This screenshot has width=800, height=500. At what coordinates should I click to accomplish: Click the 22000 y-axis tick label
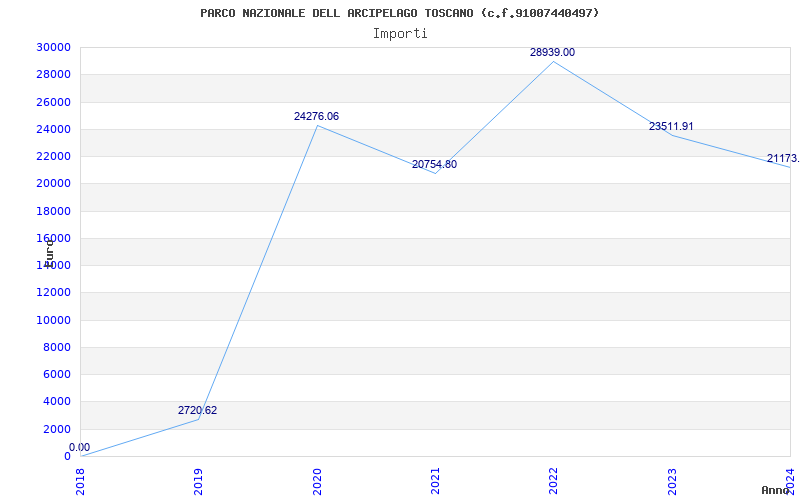53,156
